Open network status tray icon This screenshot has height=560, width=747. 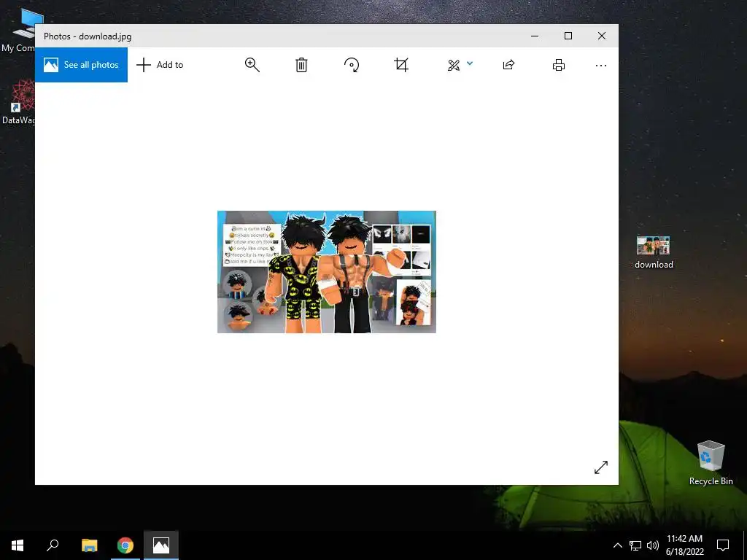[x=635, y=545]
